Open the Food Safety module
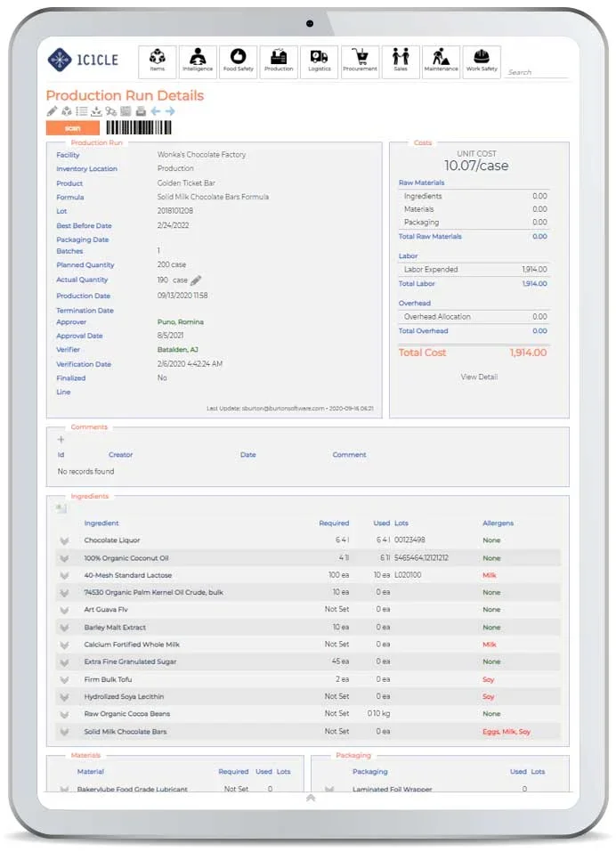 pyautogui.click(x=238, y=61)
